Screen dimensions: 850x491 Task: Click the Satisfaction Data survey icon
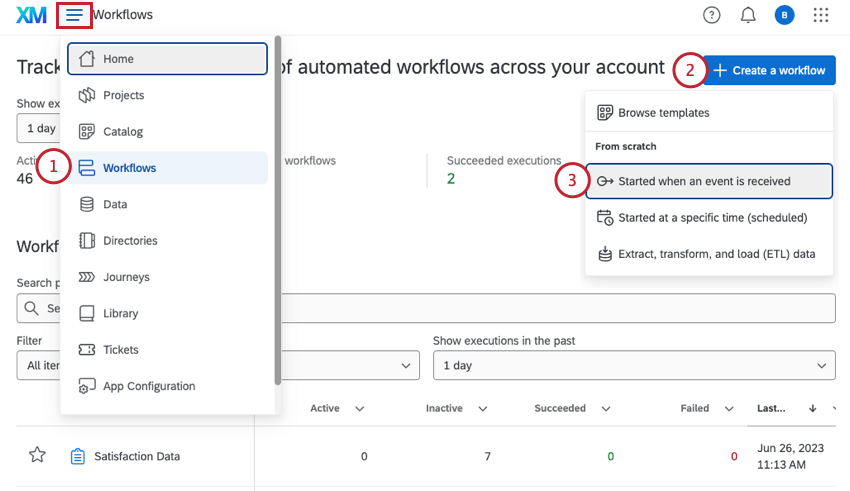[78, 456]
